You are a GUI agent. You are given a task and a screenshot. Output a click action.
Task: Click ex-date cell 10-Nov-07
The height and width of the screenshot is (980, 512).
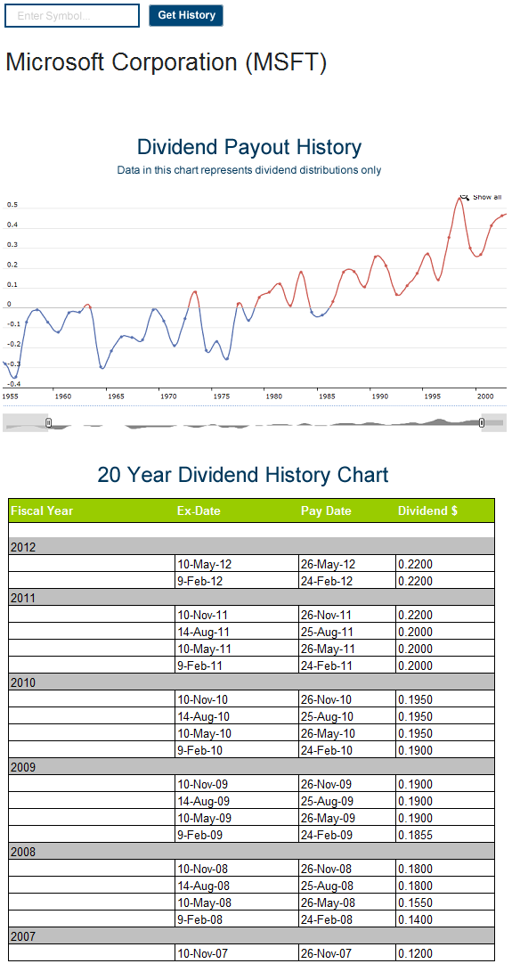pyautogui.click(x=237, y=952)
